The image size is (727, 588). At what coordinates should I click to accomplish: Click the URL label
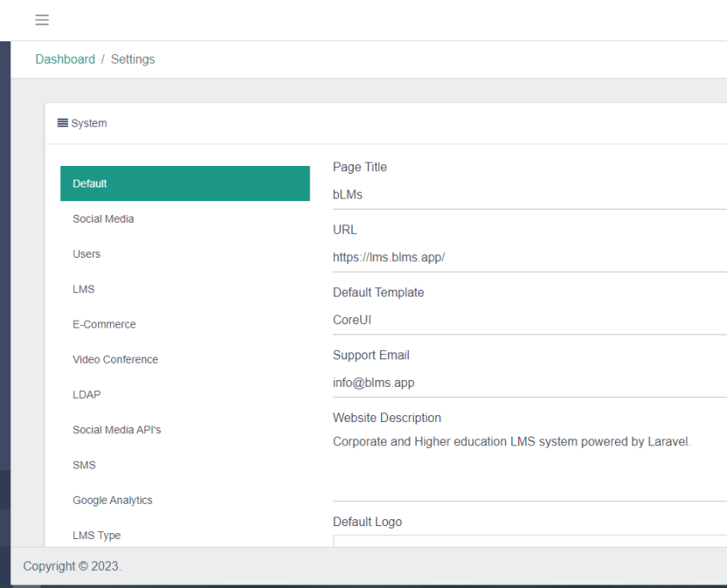[345, 230]
